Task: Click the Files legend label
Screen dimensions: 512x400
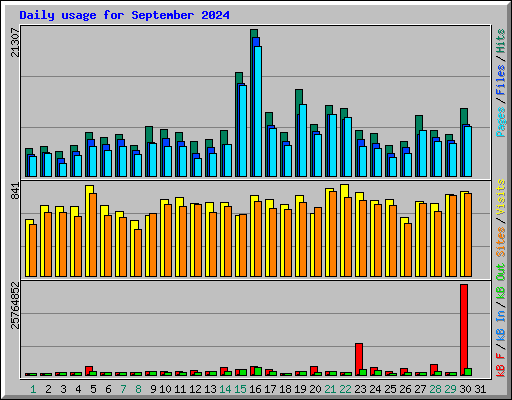Action: [x=501, y=80]
